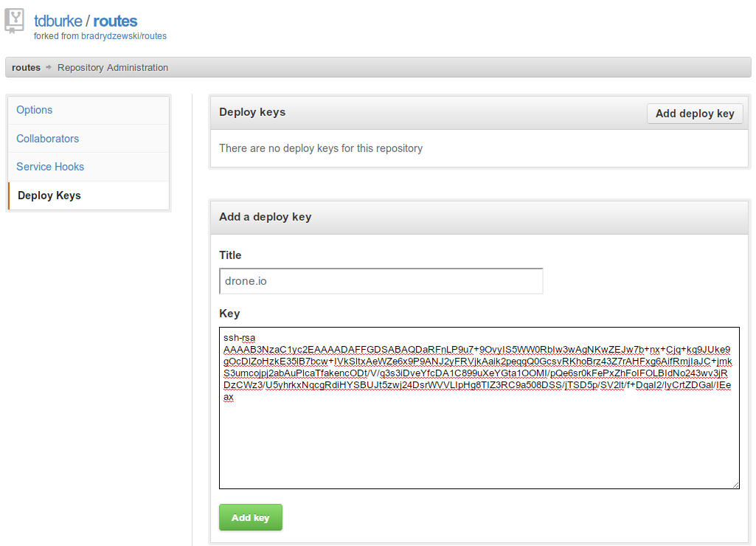This screenshot has height=546, width=756.
Task: Click the Key field label
Action: [x=229, y=314]
